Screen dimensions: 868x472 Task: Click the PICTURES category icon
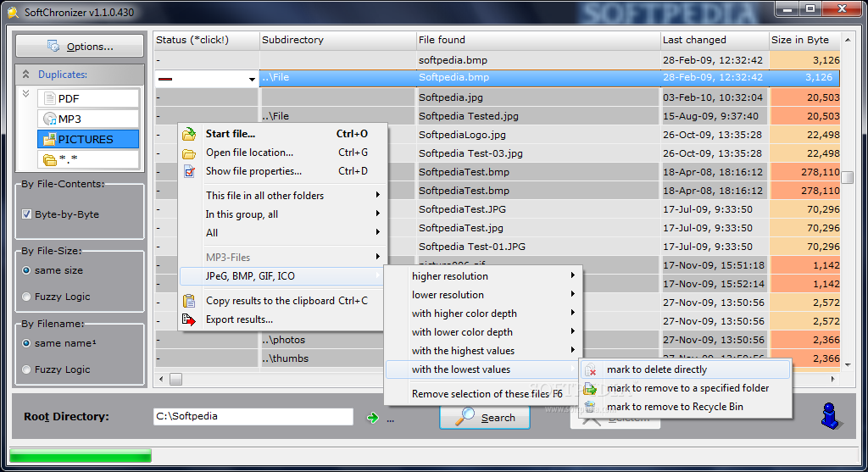coord(50,140)
